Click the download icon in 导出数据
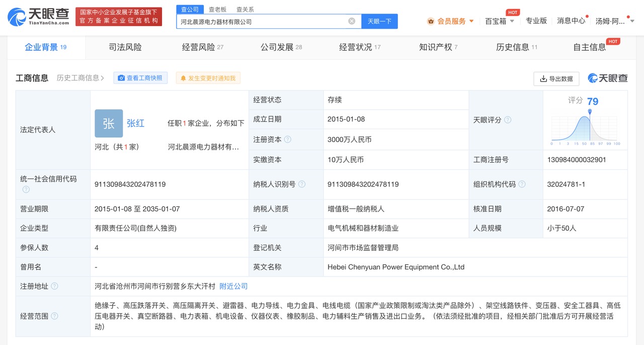Viewport: 644px width, 345px height. coord(543,79)
